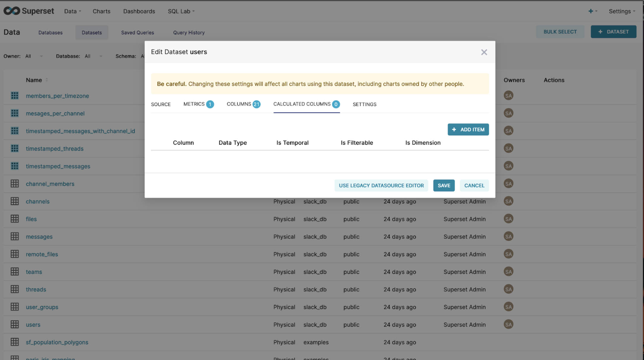
Task: Click the Add Item button
Action: 468,130
